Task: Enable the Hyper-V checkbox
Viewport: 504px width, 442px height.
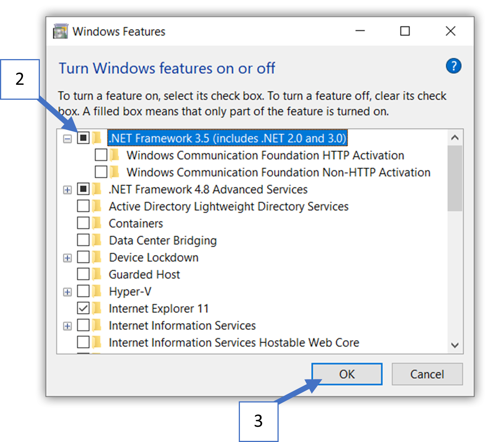Action: [x=83, y=291]
